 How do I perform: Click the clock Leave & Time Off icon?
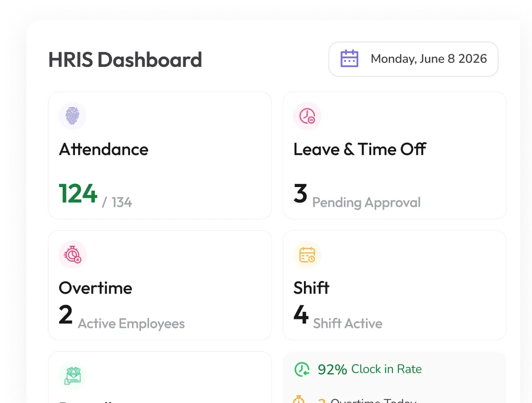pyautogui.click(x=307, y=116)
